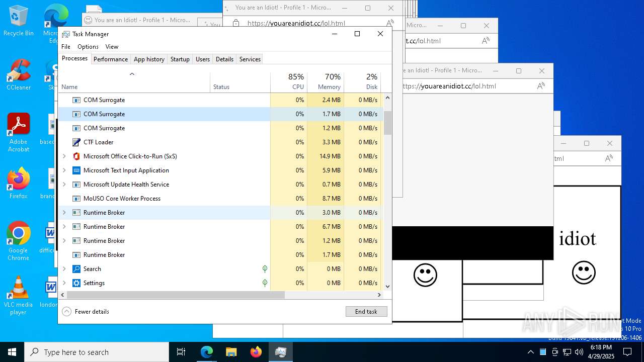
Task: Open File Explorer taskbar icon
Action: (231, 352)
